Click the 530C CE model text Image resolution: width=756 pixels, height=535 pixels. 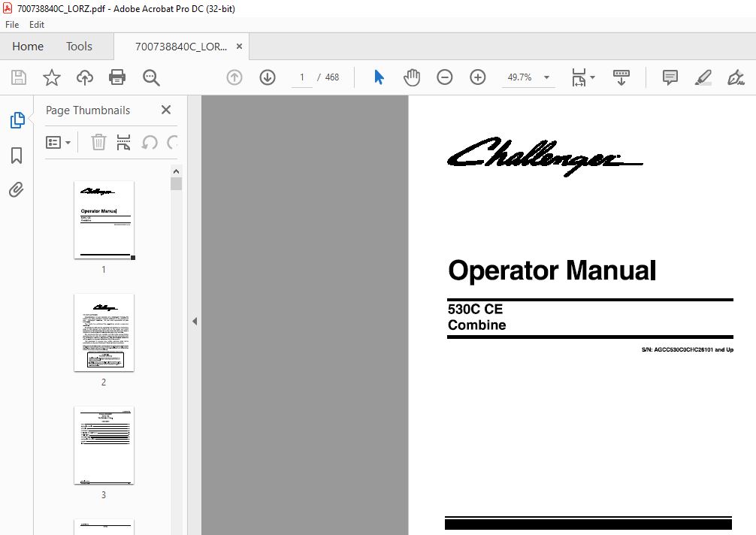[x=475, y=309]
